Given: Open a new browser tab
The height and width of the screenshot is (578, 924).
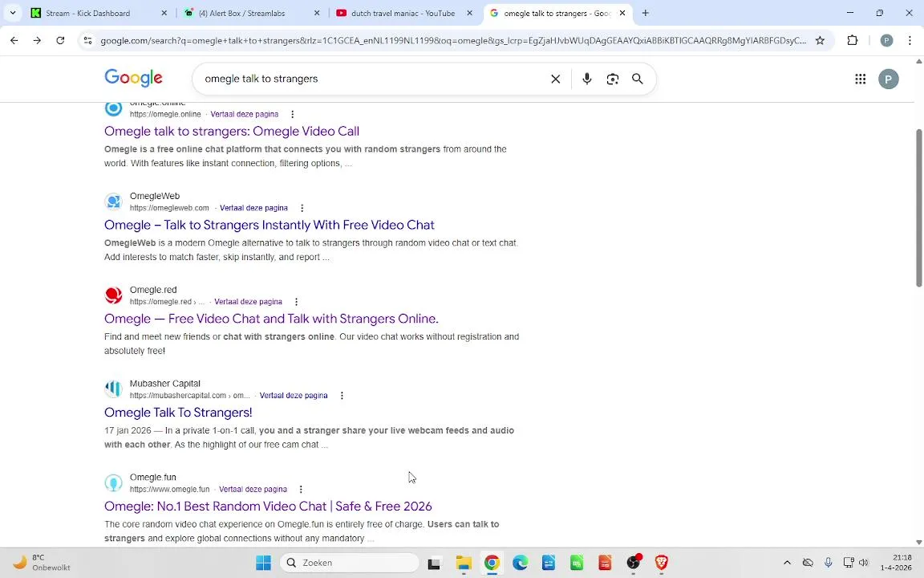Looking at the screenshot, I should click(645, 13).
